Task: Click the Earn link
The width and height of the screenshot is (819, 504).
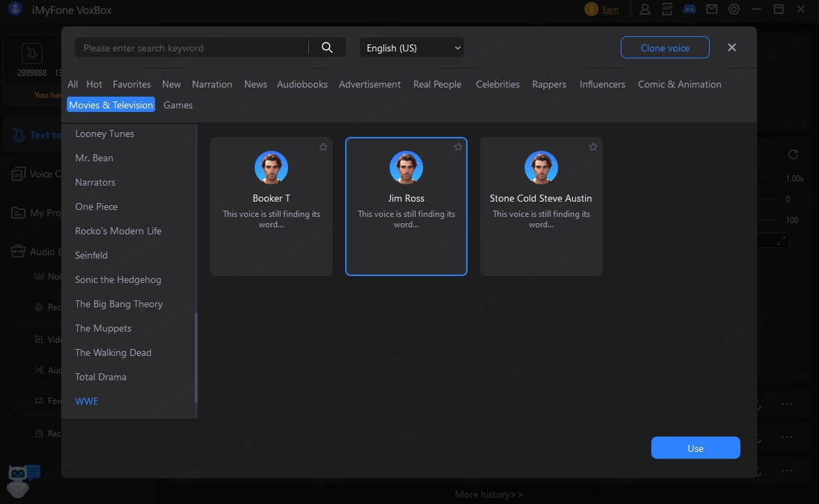Action: click(x=610, y=10)
